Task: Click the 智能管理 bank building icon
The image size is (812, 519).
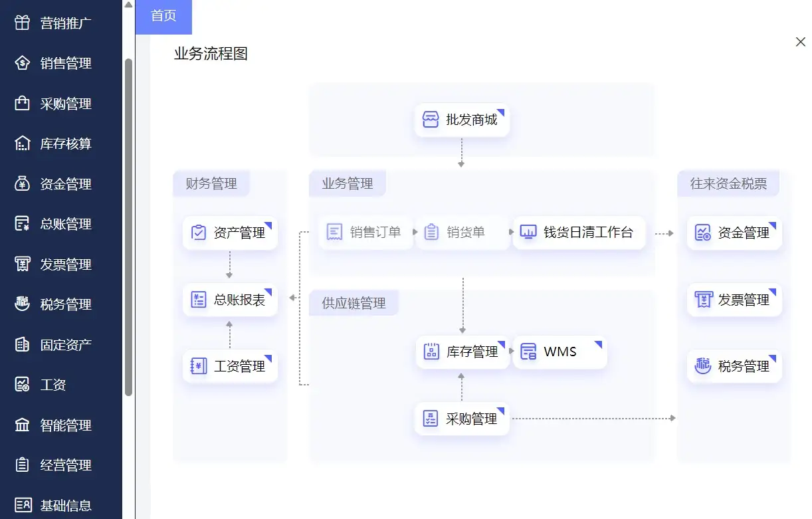Action: pos(22,425)
